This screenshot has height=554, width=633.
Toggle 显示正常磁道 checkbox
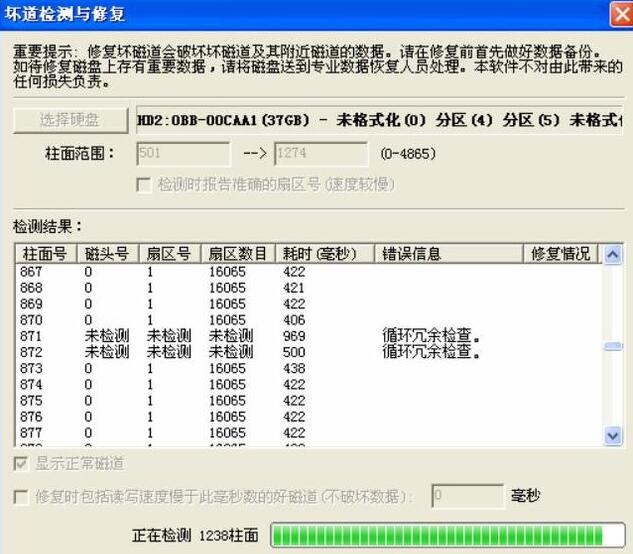point(21,464)
